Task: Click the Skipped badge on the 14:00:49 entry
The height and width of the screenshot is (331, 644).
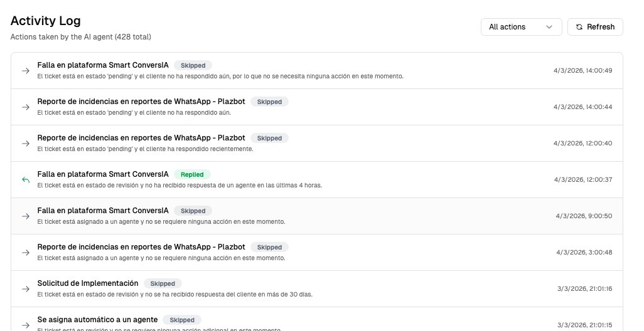Action: coord(193,66)
